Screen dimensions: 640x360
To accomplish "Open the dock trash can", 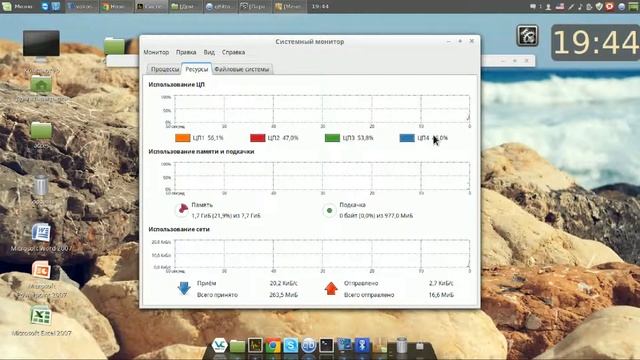I will pos(402,345).
